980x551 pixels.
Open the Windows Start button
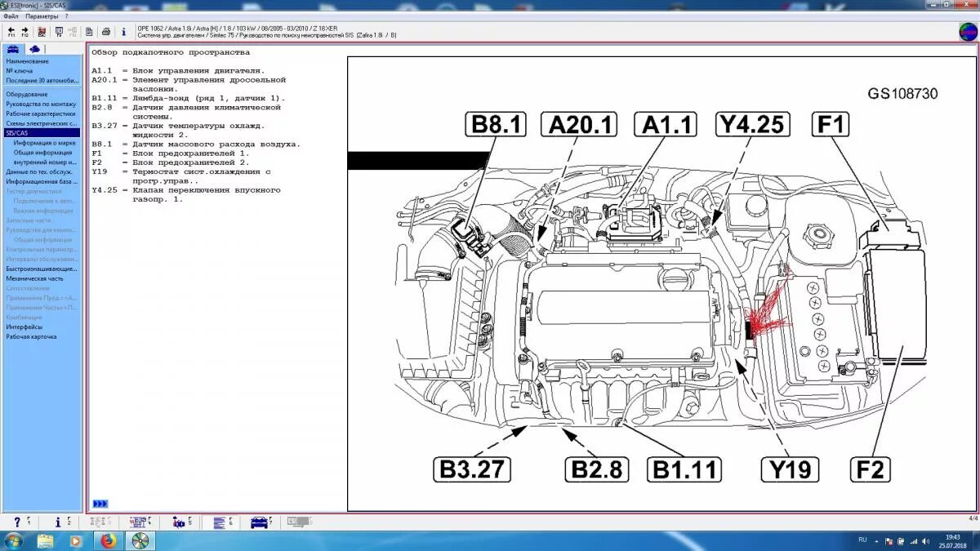click(13, 540)
